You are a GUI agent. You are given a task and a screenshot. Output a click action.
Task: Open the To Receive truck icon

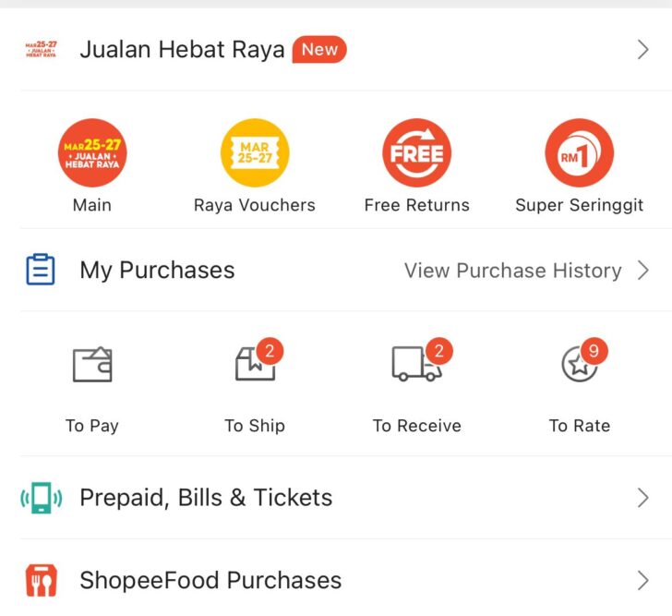pos(416,364)
